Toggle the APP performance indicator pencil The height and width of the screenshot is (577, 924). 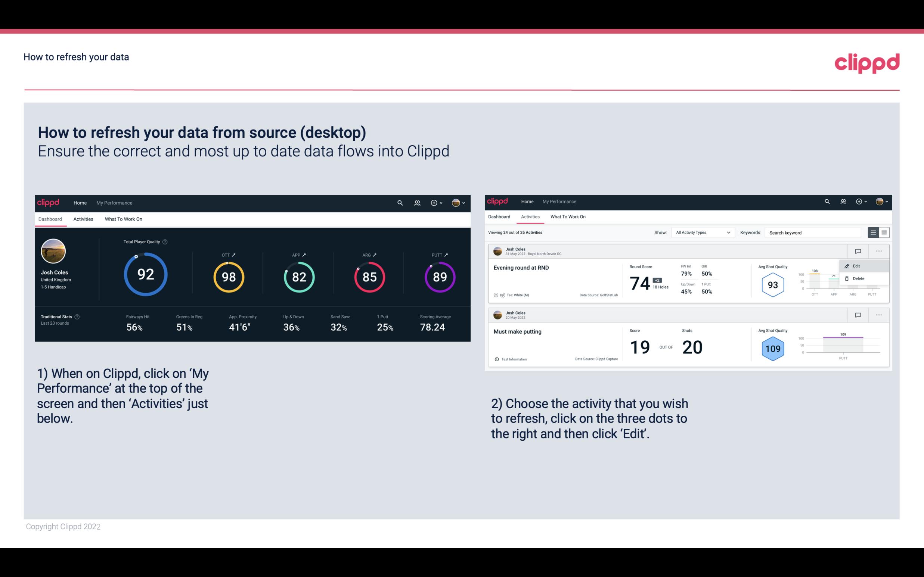click(x=306, y=254)
